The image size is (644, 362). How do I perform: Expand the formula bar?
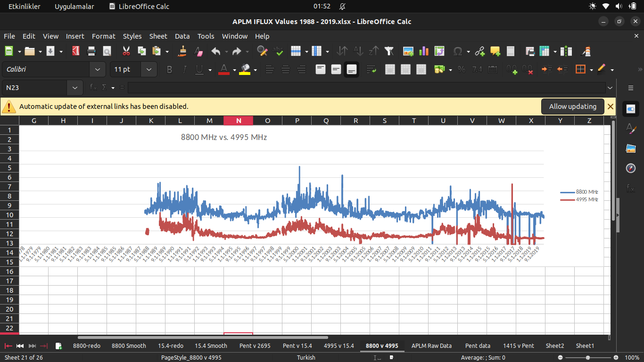(611, 88)
